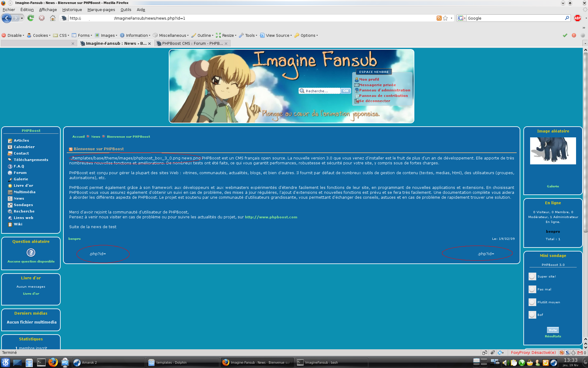Click the RSS feed icon in address bar
The width and height of the screenshot is (588, 368).
click(439, 18)
